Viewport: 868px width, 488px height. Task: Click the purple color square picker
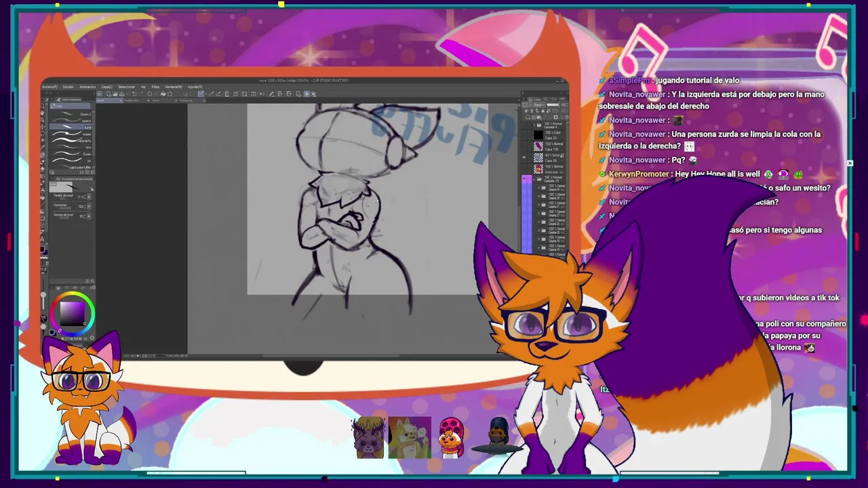72,312
